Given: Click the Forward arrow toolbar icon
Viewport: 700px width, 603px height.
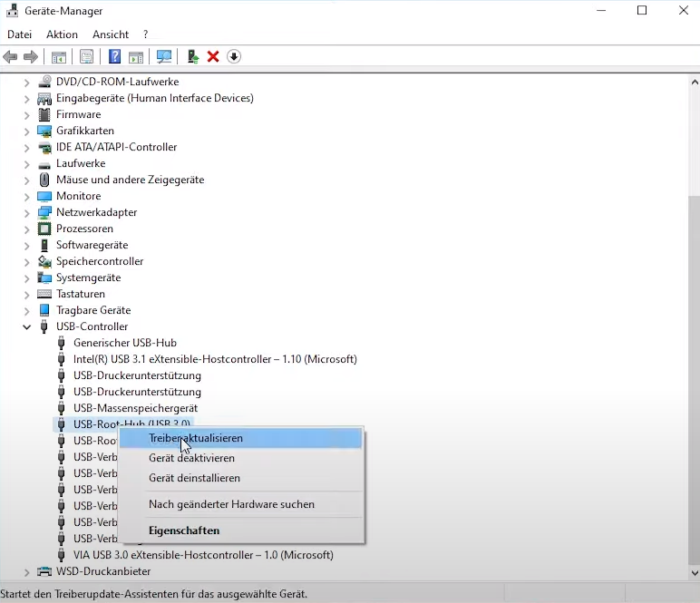Looking at the screenshot, I should (x=30, y=57).
